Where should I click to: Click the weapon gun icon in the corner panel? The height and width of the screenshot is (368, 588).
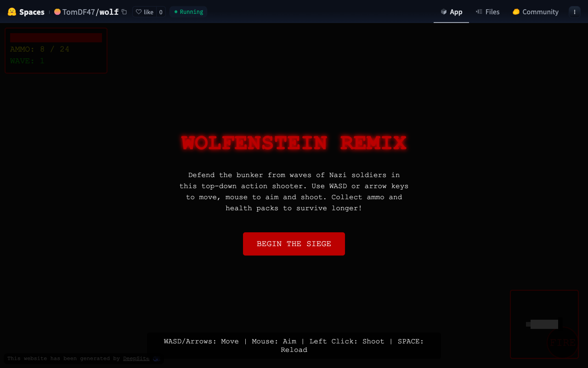point(544,324)
